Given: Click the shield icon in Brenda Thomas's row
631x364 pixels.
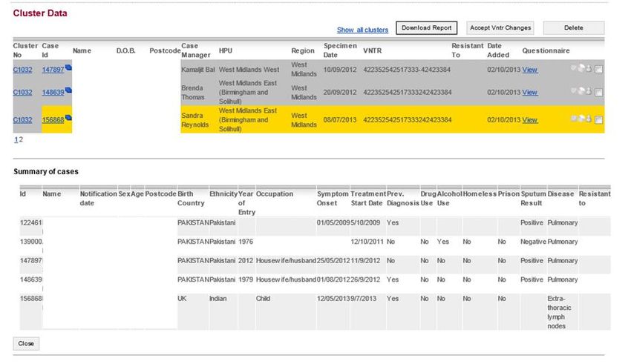Looking at the screenshot, I should coord(574,91).
